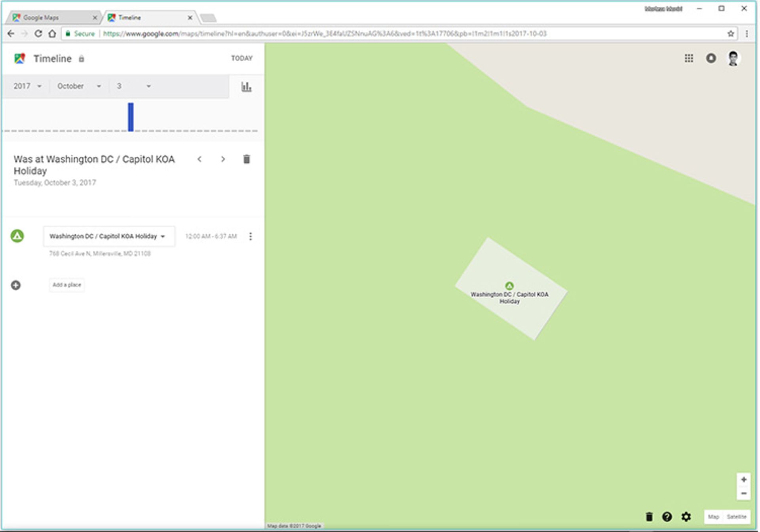
Task: Bookmark this page with the star icon
Action: coord(731,34)
